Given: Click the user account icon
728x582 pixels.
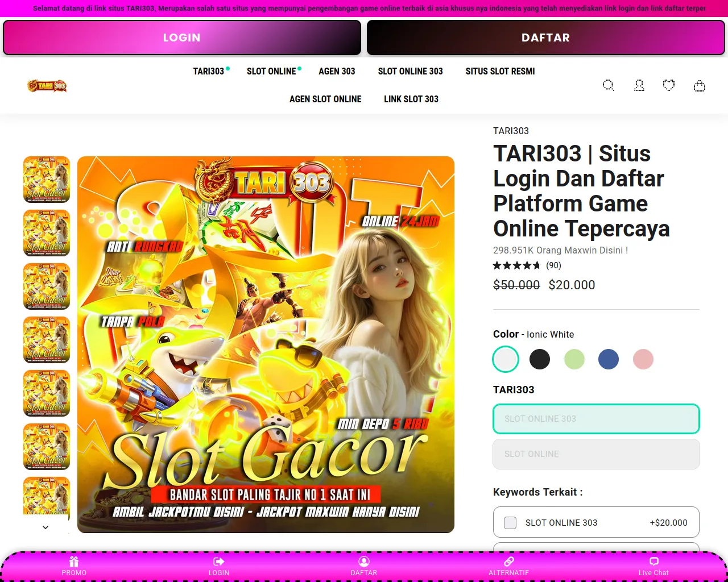Looking at the screenshot, I should pyautogui.click(x=639, y=85).
